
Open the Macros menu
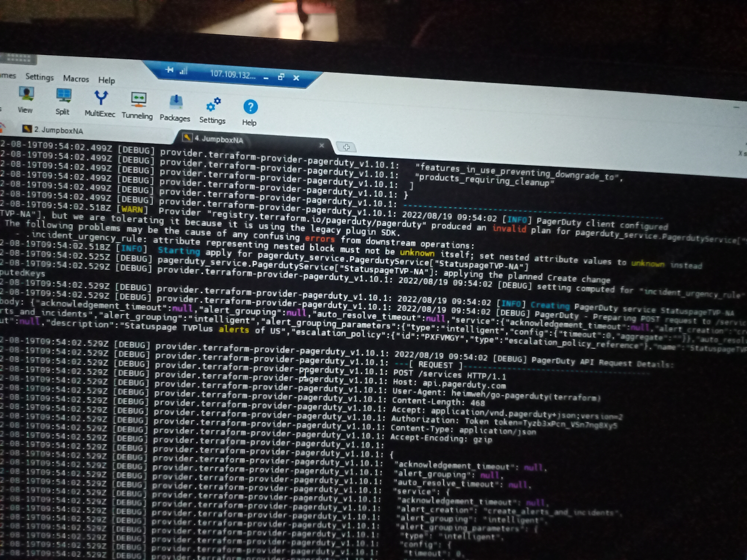[x=76, y=79]
